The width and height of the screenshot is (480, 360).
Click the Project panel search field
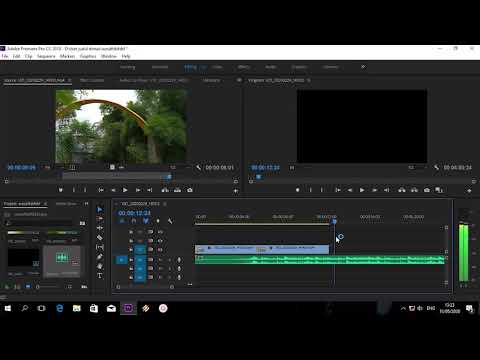point(40,223)
